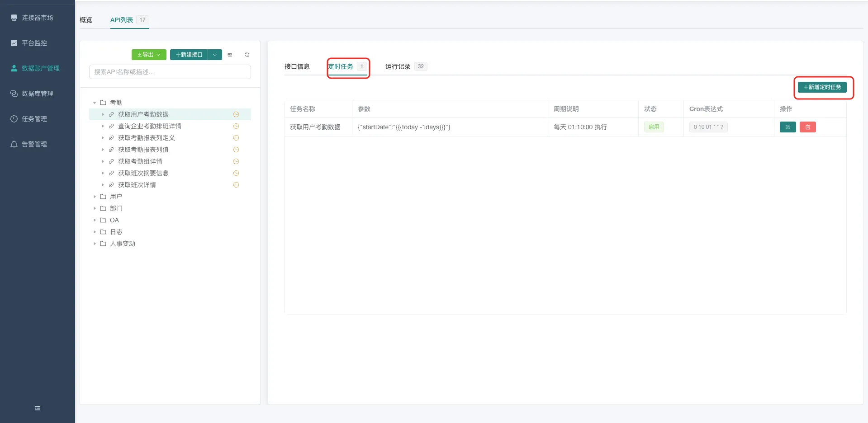Click the list menu icon beside 新建接口

[230, 55]
